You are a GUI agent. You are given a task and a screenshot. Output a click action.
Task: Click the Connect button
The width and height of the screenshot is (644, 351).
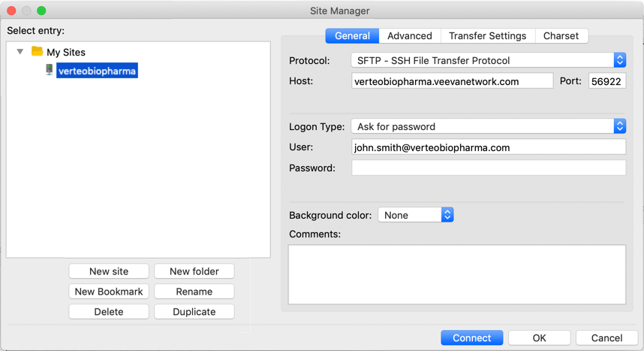click(x=471, y=337)
